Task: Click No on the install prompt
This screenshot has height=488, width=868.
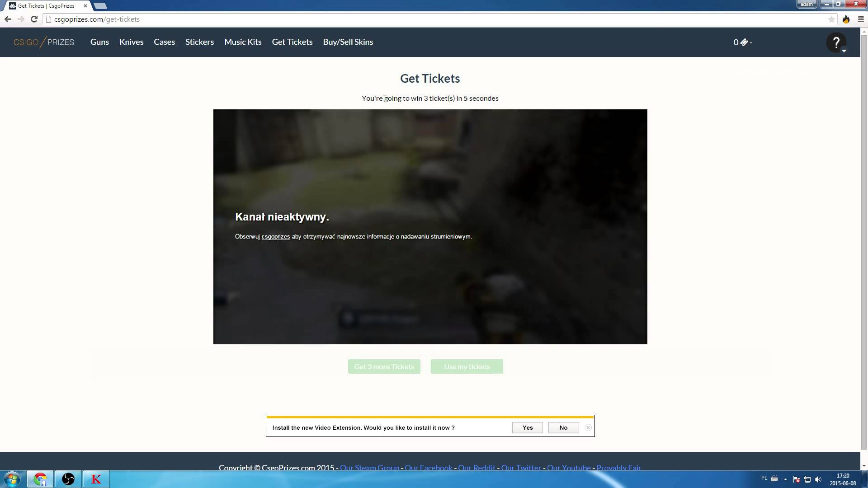Action: point(563,427)
